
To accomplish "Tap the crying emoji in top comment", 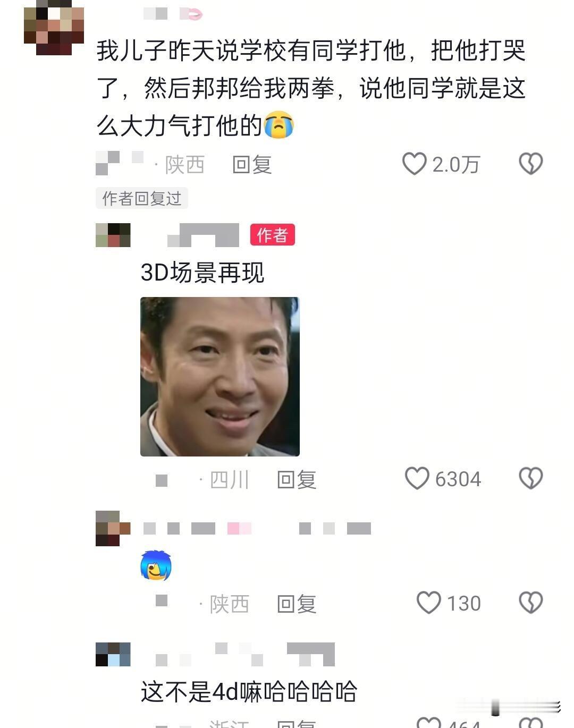I will pos(279,125).
